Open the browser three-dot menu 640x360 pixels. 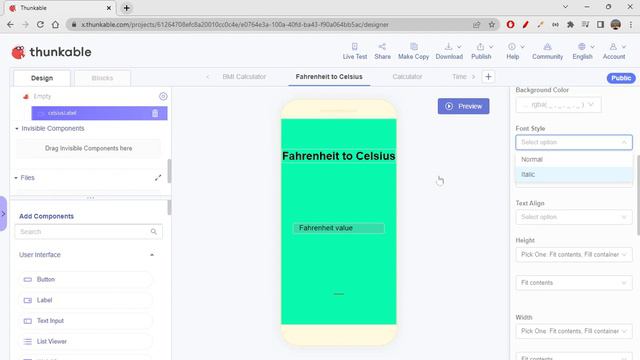click(631, 24)
